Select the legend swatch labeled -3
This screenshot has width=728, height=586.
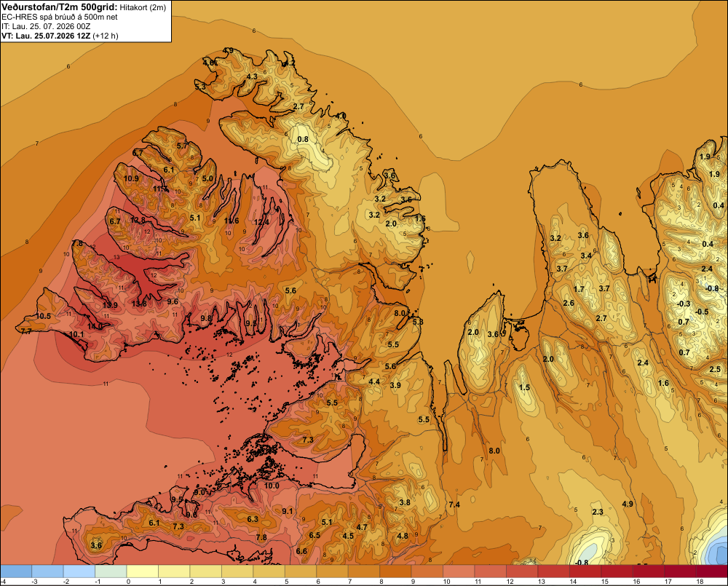[47, 571]
